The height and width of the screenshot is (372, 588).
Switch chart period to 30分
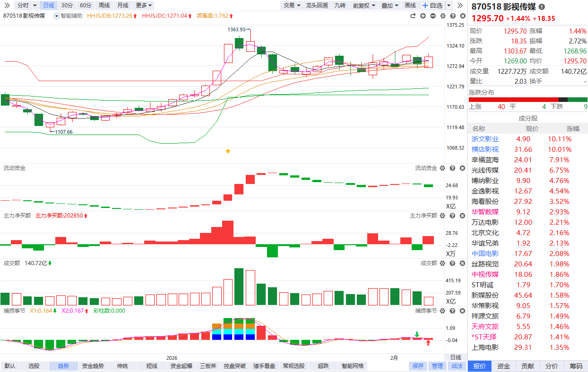67,5
